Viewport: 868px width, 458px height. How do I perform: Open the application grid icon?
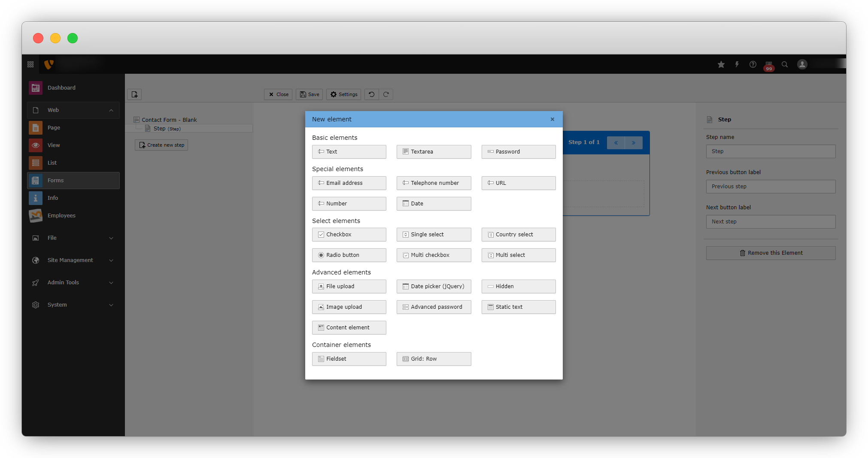pyautogui.click(x=30, y=64)
